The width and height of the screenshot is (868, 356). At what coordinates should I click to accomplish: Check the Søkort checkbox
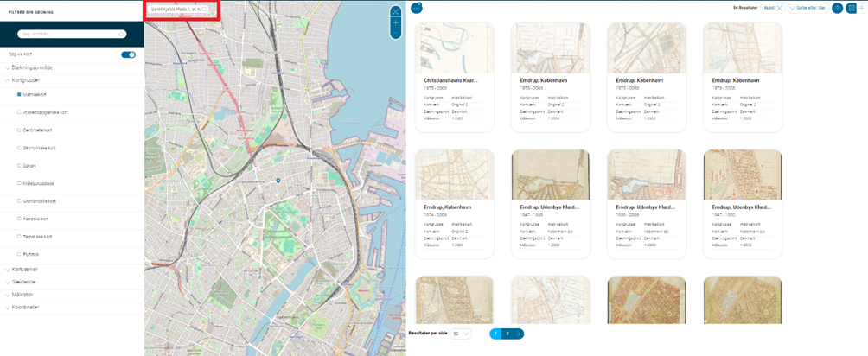coord(19,166)
